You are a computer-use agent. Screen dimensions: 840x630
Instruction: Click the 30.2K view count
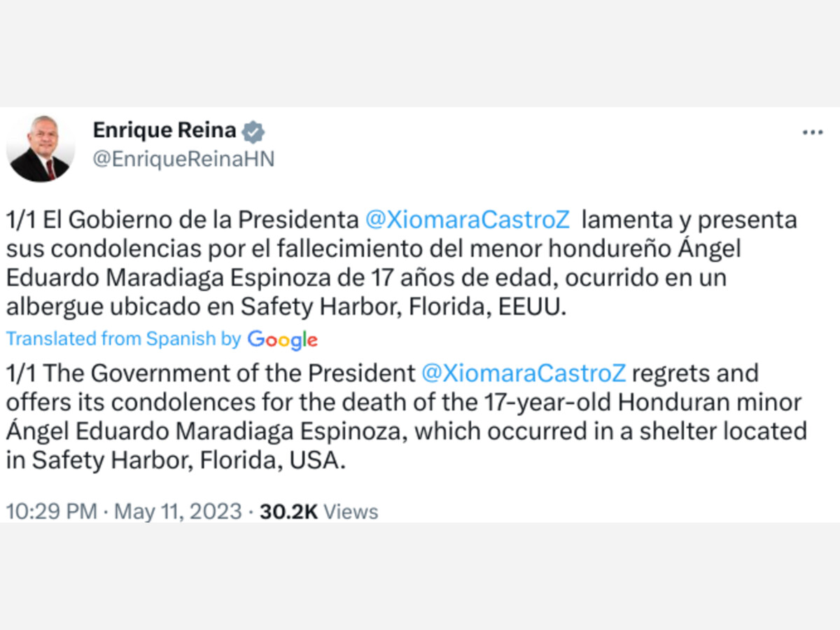click(x=288, y=512)
